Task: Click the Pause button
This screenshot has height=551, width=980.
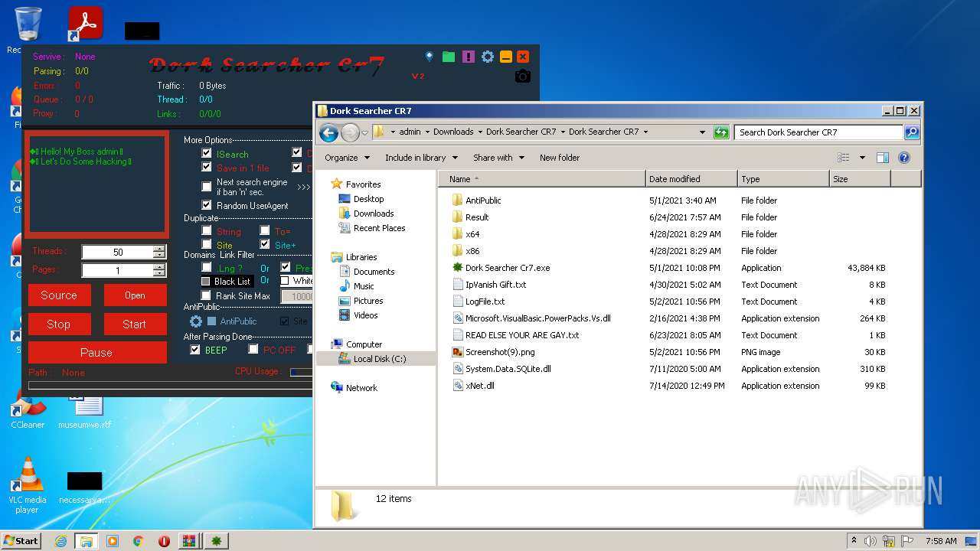Action: (96, 353)
